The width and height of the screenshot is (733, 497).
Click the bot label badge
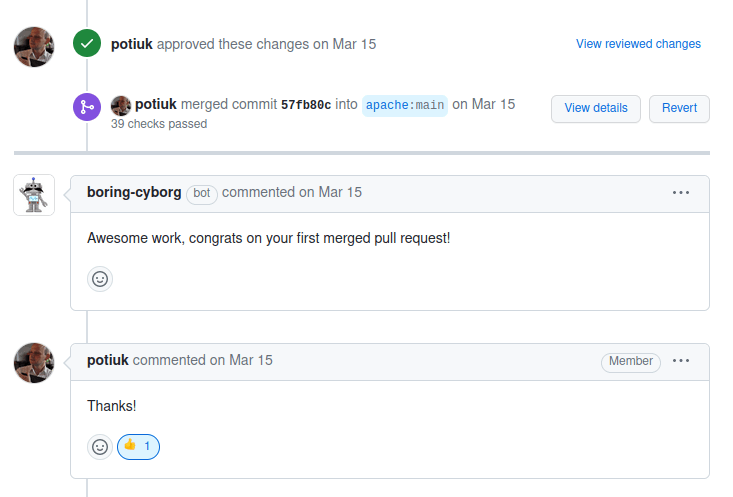pos(201,194)
